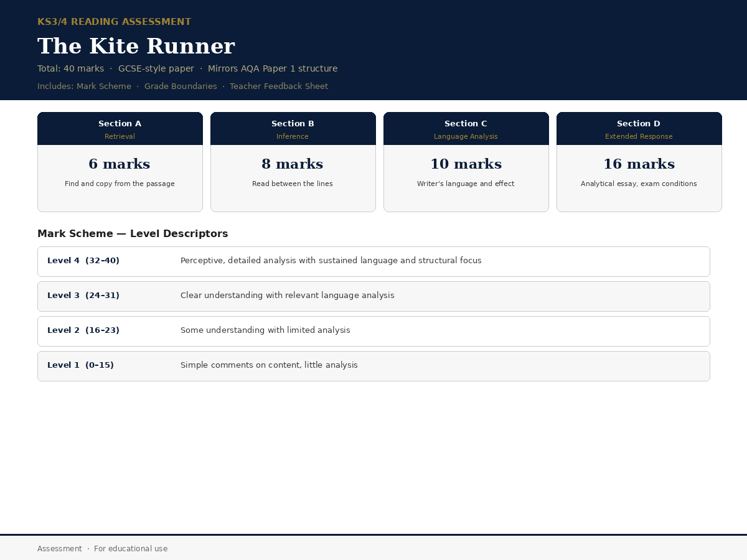This screenshot has height=560, width=747.
Task: Click the Grade Boundaries text in header
Action: tap(181, 86)
